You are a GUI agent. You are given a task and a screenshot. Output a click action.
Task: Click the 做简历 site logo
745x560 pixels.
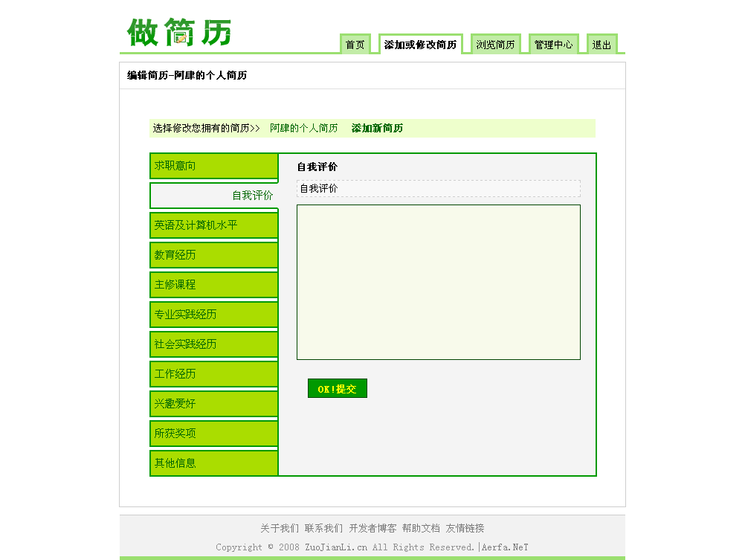click(x=179, y=32)
